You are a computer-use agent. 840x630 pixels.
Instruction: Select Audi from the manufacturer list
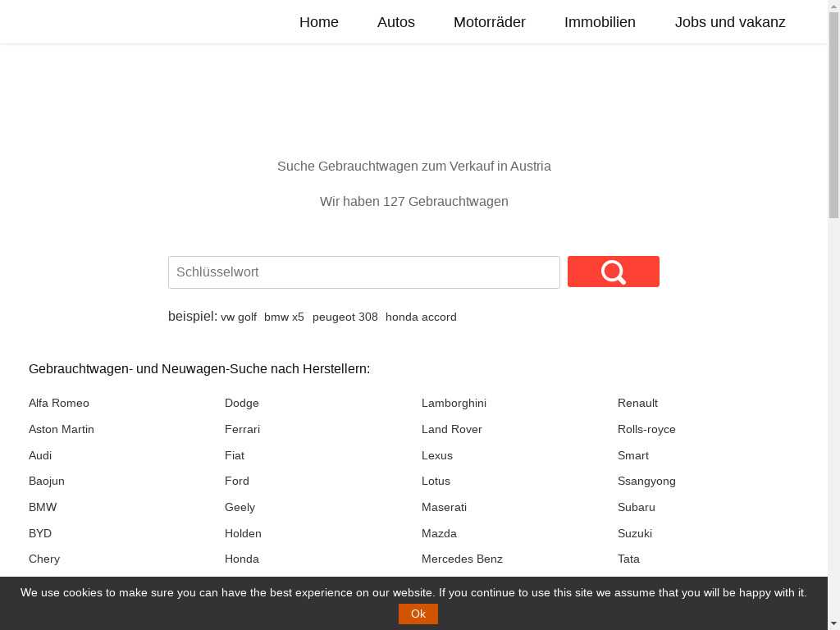click(x=40, y=455)
